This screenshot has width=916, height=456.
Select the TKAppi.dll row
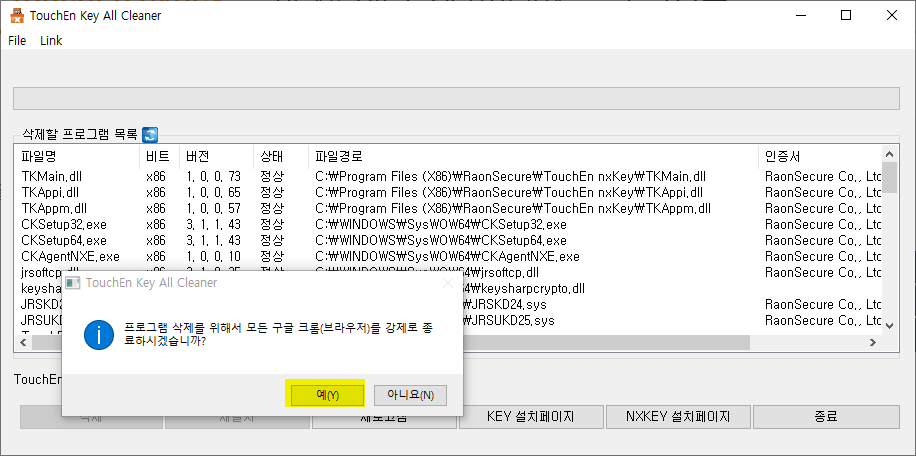point(449,192)
